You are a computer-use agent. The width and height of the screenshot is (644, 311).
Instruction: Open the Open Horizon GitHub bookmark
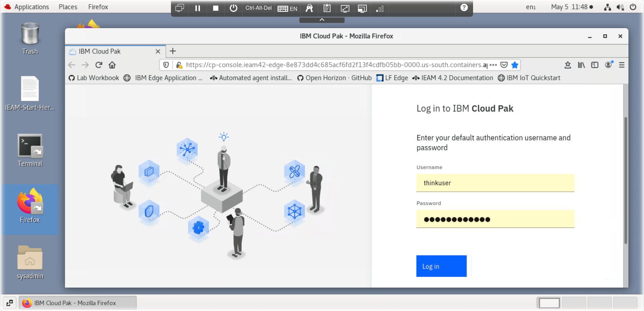334,78
